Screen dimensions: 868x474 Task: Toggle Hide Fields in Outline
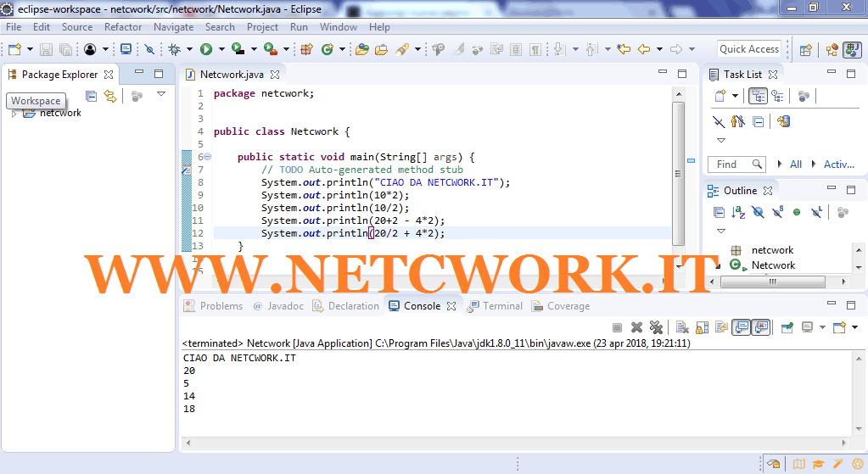(x=758, y=212)
